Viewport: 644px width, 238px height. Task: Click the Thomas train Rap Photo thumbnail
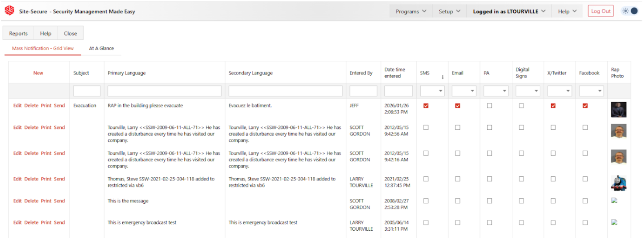[x=618, y=183]
